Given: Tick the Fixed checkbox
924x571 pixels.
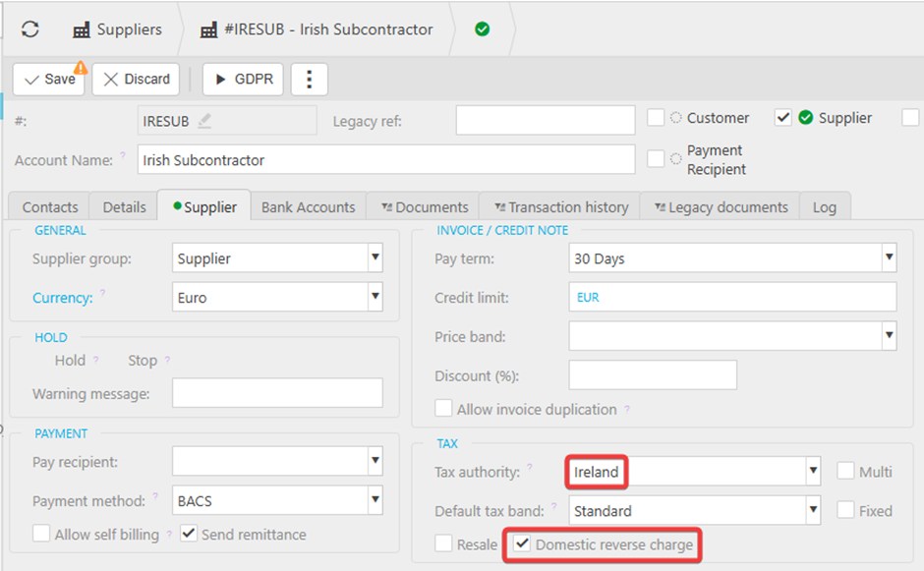Looking at the screenshot, I should point(845,510).
